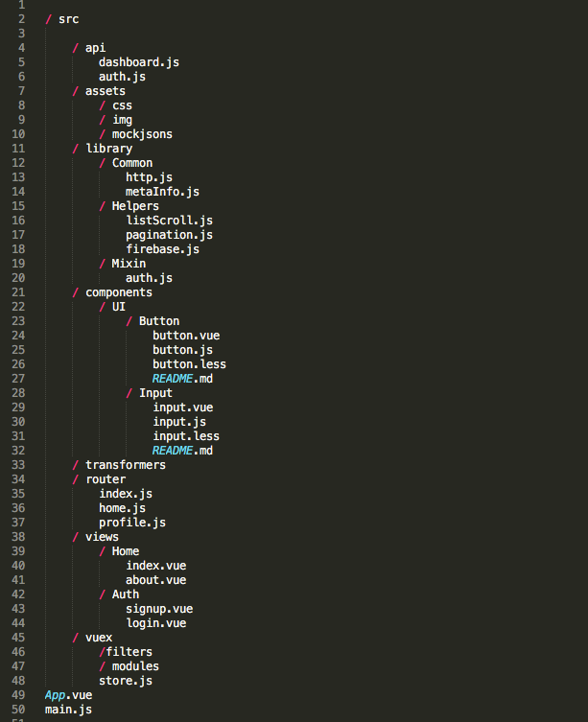Select index.vue text
This screenshot has height=722, width=588.
[155, 566]
